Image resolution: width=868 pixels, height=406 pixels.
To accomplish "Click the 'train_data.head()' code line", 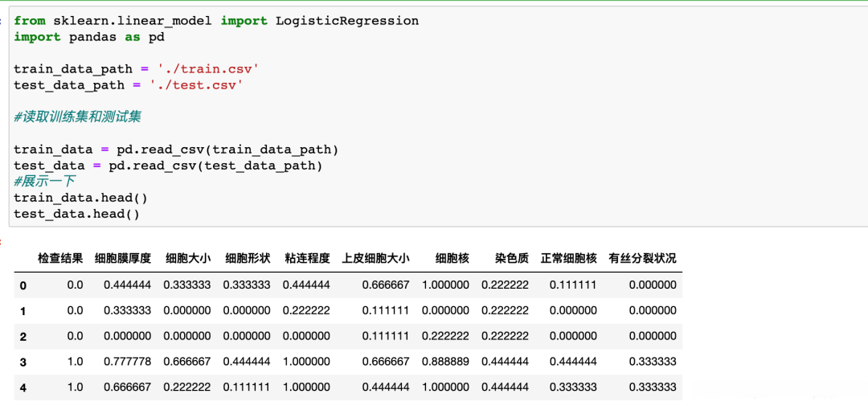I will (81, 198).
